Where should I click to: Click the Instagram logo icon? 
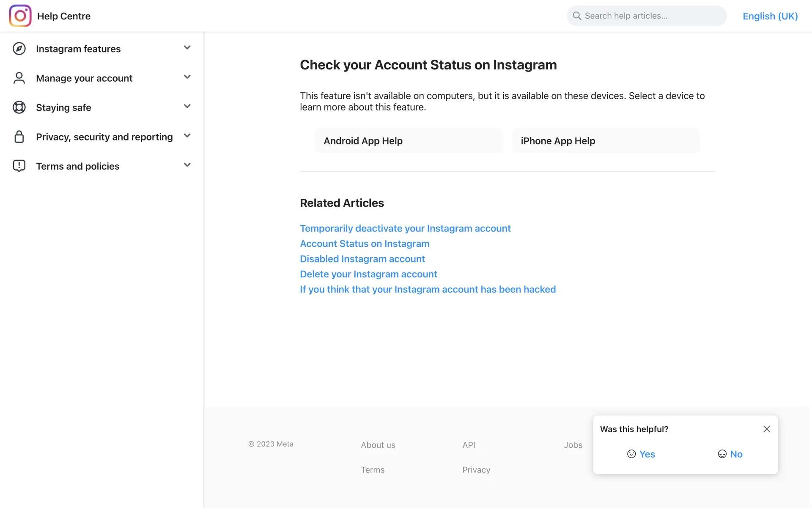[20, 16]
